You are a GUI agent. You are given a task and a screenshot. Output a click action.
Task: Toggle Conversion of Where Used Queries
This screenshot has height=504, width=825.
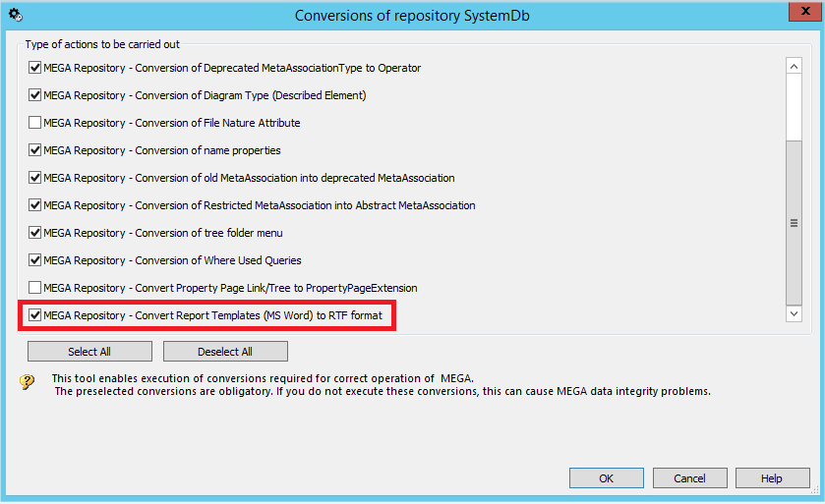(35, 260)
